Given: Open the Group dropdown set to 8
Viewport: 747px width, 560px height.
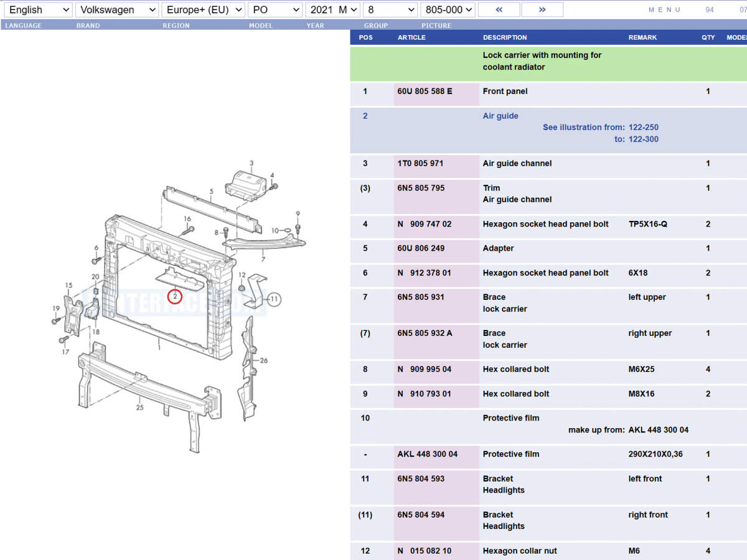Looking at the screenshot, I should (390, 10).
